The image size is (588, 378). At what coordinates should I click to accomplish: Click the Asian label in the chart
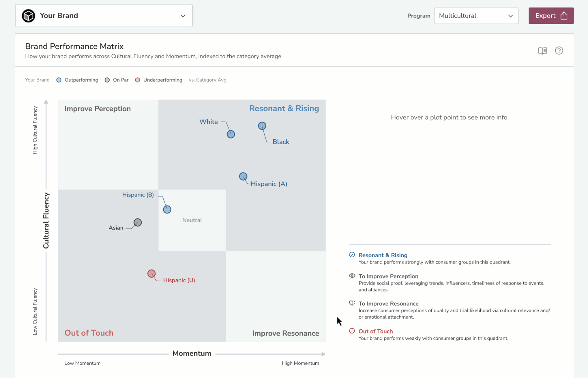coord(116,227)
